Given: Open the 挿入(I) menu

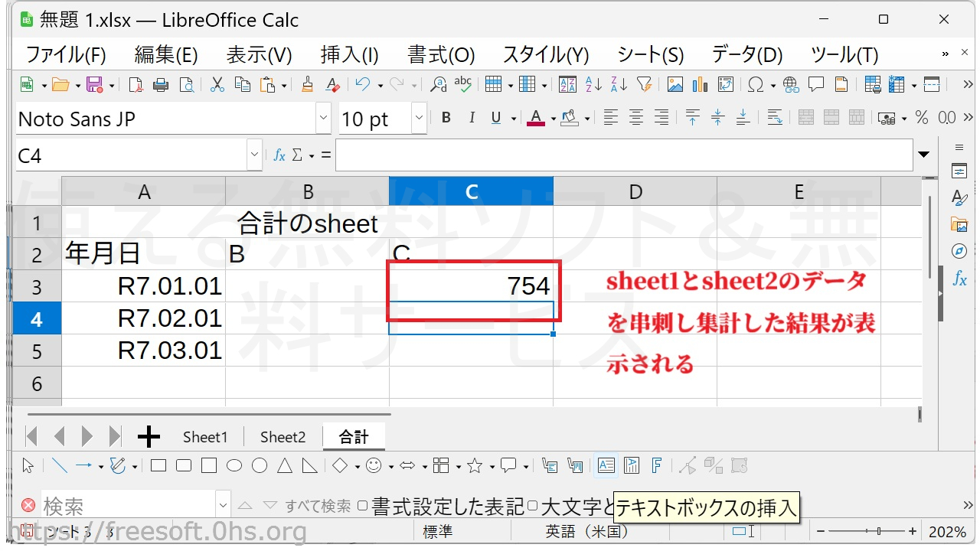Looking at the screenshot, I should [x=349, y=55].
